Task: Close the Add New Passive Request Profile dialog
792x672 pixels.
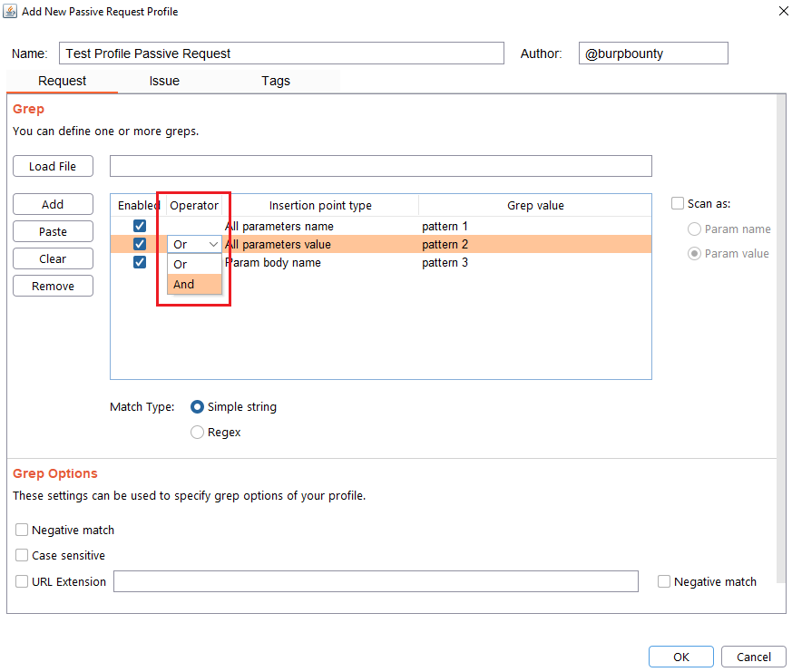Action: click(783, 12)
